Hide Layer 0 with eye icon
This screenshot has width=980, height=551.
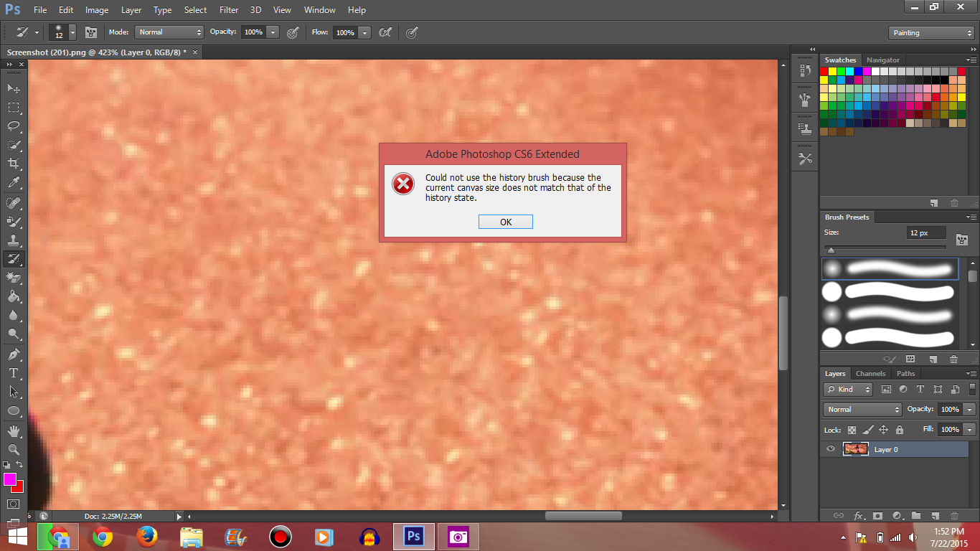click(x=831, y=449)
